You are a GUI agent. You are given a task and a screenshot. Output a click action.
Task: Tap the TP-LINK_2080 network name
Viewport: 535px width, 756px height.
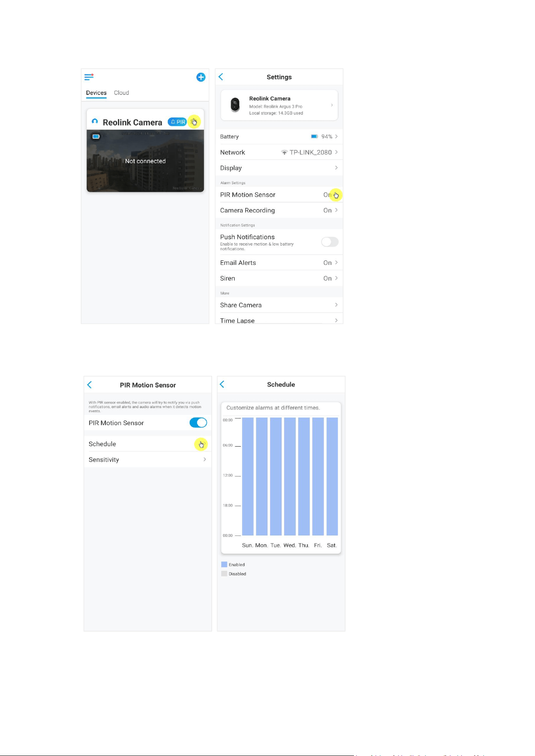(311, 152)
